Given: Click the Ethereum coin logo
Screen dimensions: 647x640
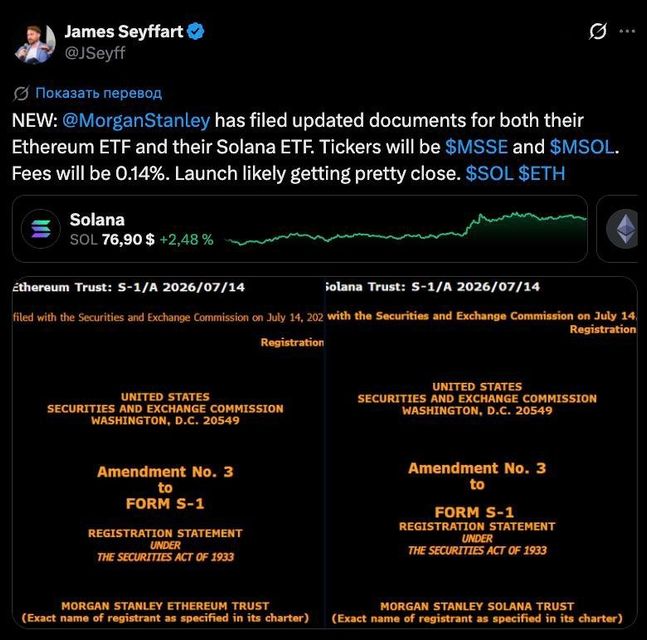Looking at the screenshot, I should pyautogui.click(x=624, y=229).
